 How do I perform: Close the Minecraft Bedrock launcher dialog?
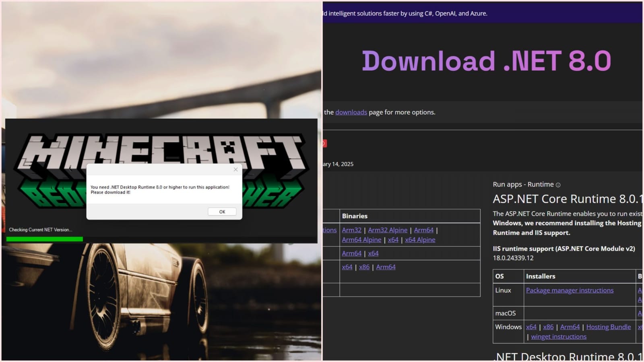235,169
